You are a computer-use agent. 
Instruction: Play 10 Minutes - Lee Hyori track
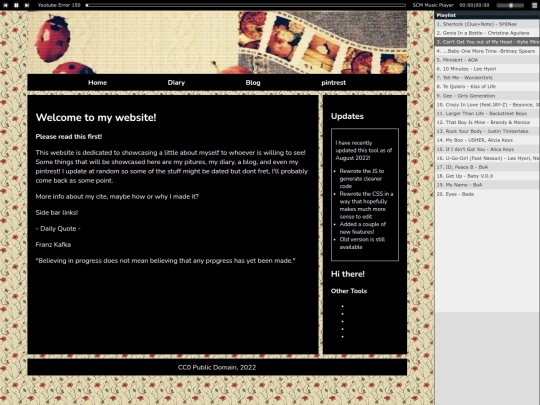487,69
